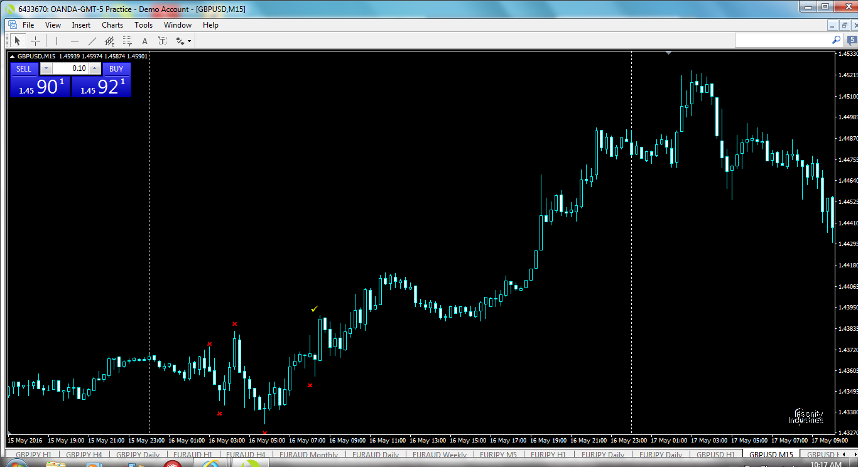Select the yellow check mark on the chart
Image resolution: width=868 pixels, height=467 pixels.
coord(315,308)
